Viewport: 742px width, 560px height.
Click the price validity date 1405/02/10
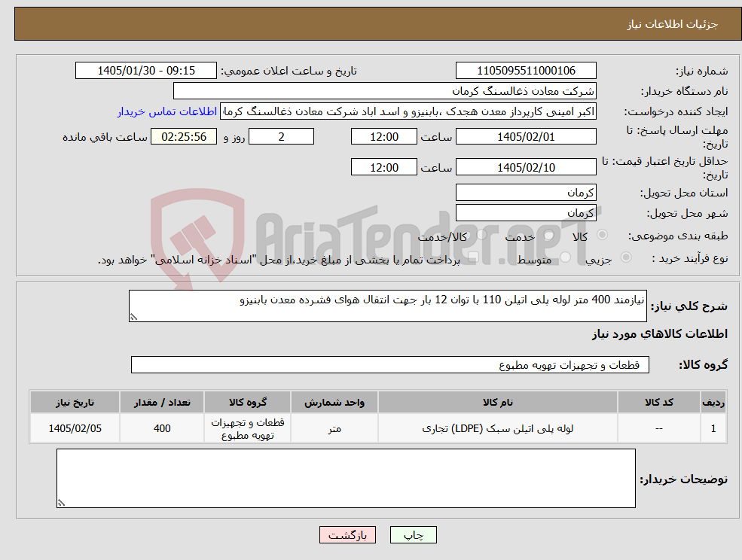pyautogui.click(x=526, y=167)
